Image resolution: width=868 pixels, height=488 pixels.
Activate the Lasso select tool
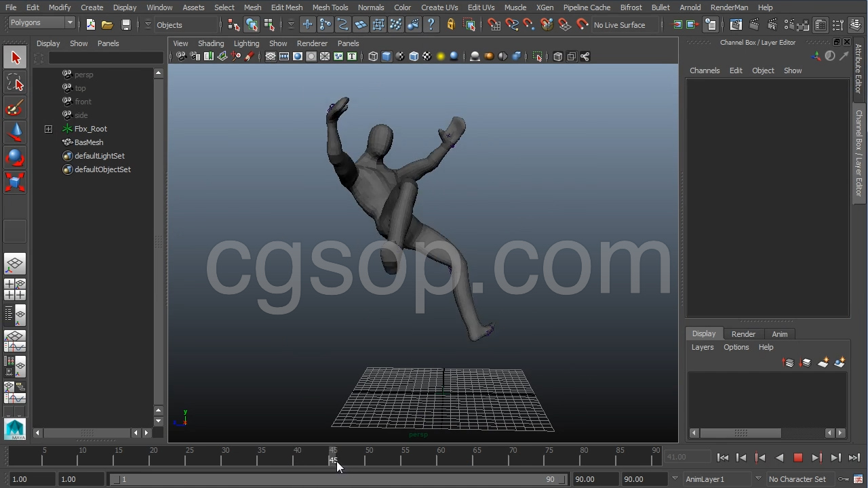pyautogui.click(x=15, y=83)
